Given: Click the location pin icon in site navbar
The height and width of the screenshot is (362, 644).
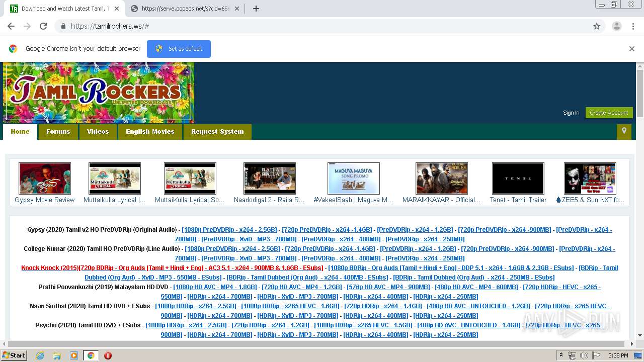Looking at the screenshot, I should (x=624, y=131).
